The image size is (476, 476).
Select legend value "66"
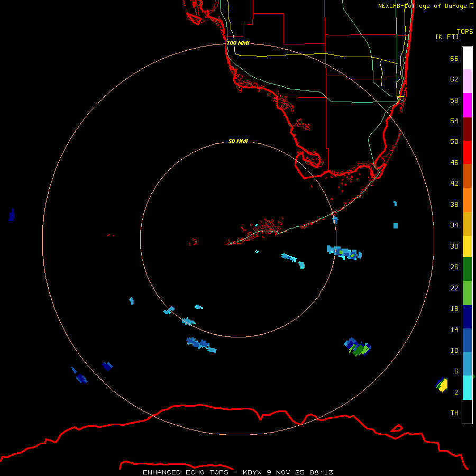tap(454, 58)
